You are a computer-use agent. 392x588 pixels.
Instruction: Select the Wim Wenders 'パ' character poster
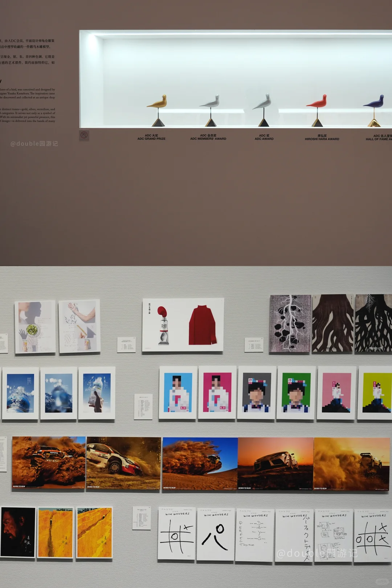coord(216,534)
